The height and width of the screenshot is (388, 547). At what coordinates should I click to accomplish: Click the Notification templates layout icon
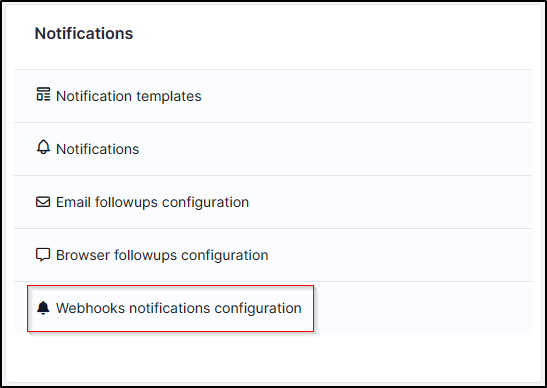coord(43,95)
